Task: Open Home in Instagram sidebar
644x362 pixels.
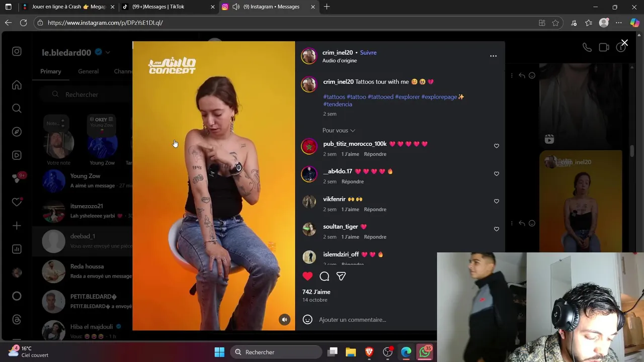Action: click(17, 85)
